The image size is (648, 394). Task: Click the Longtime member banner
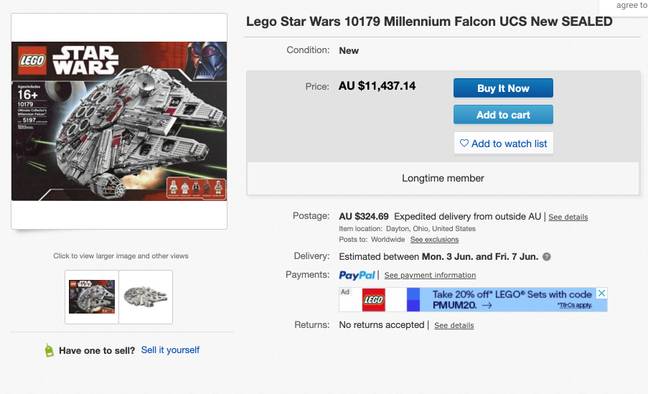click(x=443, y=178)
